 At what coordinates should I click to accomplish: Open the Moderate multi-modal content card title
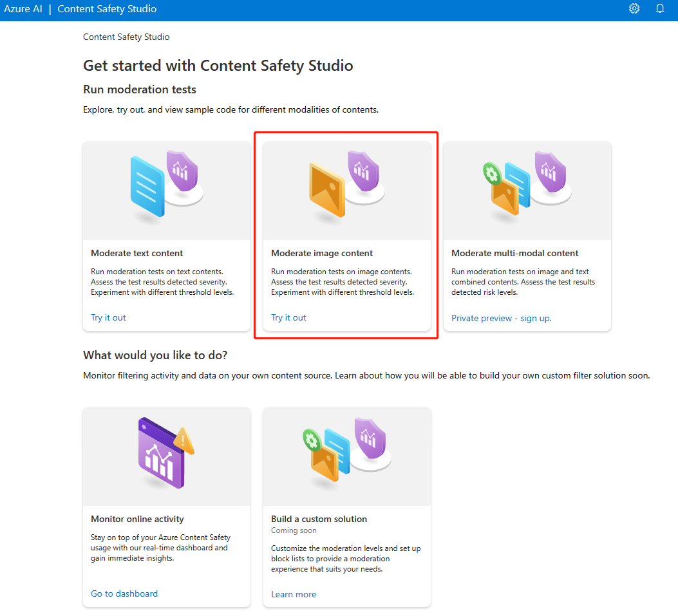pyautogui.click(x=515, y=253)
